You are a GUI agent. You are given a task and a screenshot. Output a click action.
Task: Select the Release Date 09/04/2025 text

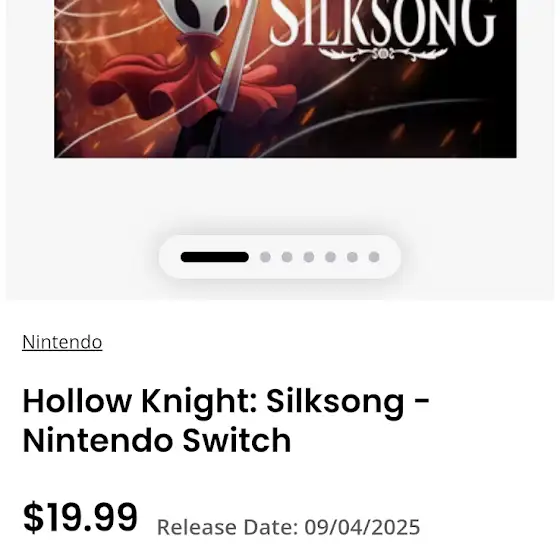click(289, 527)
